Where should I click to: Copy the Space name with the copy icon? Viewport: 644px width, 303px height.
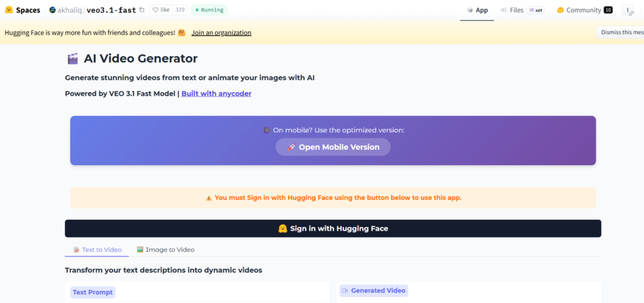[142, 10]
